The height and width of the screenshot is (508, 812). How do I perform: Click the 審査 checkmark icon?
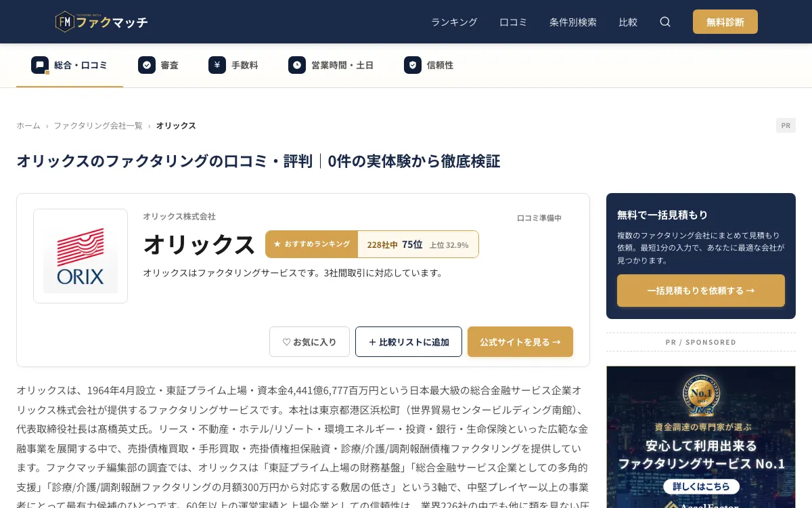(x=147, y=65)
